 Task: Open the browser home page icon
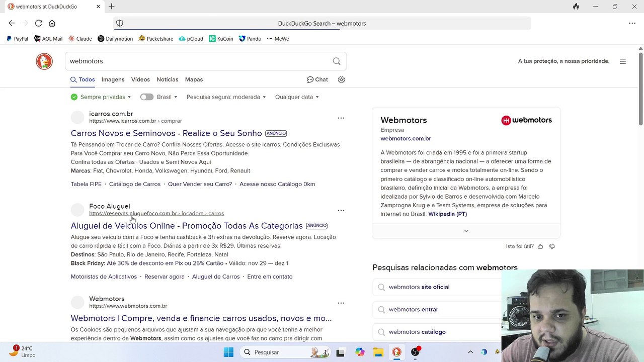pos(52,23)
